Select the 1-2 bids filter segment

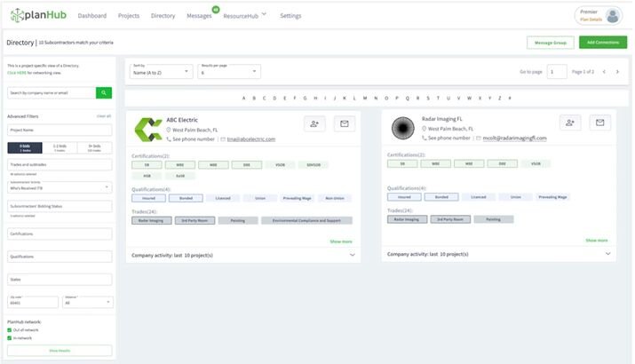click(60, 147)
